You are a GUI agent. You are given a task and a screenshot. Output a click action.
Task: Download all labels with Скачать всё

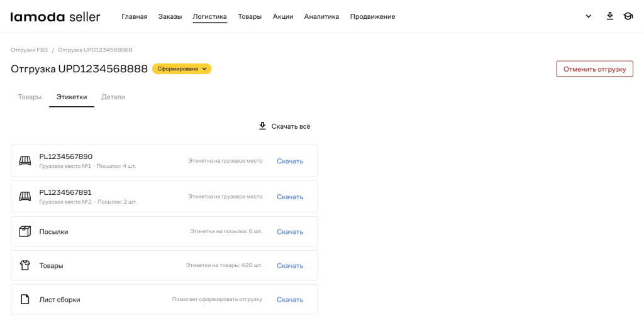(284, 126)
